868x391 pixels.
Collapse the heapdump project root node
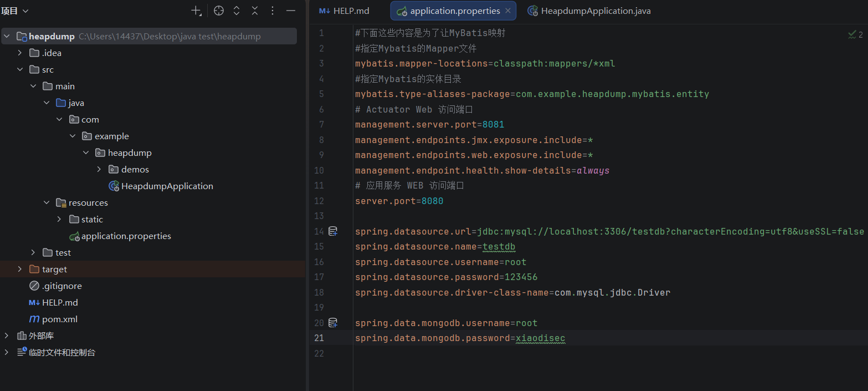(x=7, y=37)
